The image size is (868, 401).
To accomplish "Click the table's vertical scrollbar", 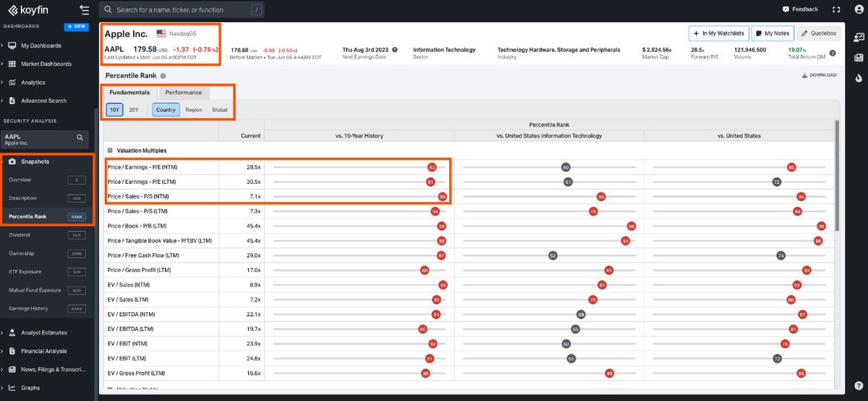I will (x=837, y=176).
